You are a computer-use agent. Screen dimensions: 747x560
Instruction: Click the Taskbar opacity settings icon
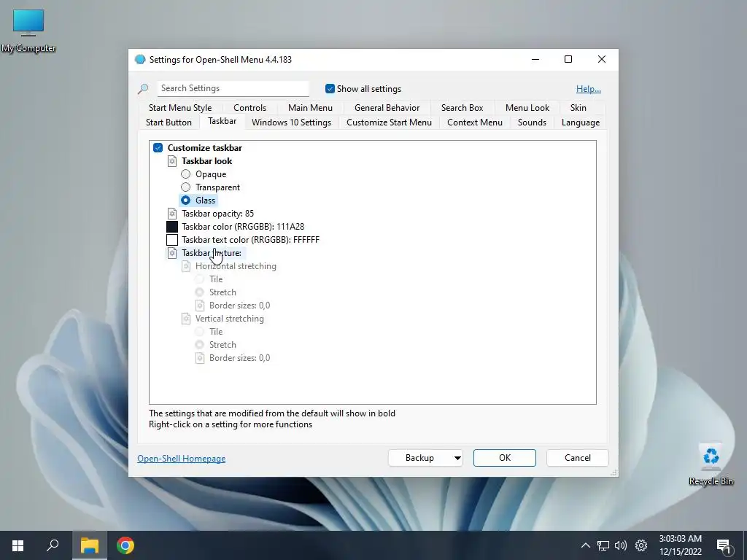[x=172, y=214]
